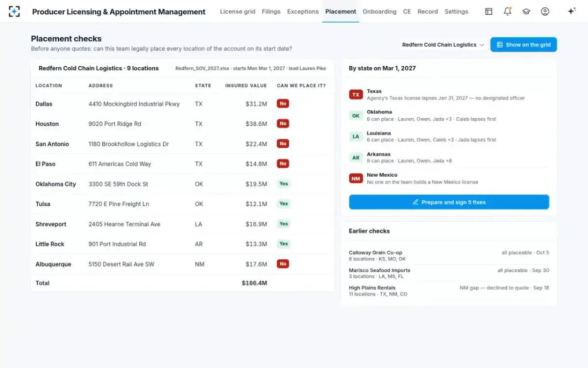Click the app logo icon

(14, 11)
